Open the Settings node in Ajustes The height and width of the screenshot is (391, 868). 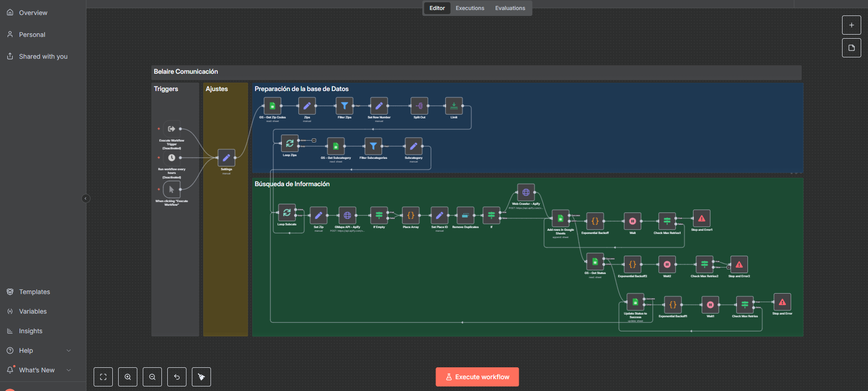226,158
